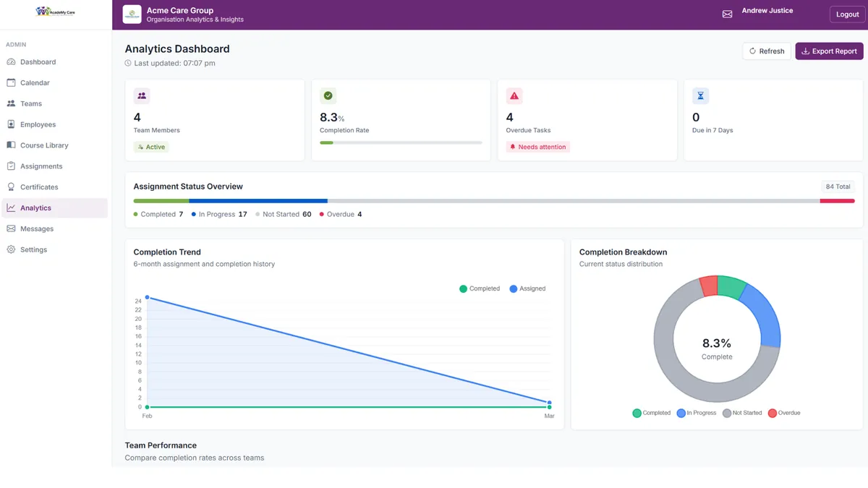The height and width of the screenshot is (488, 868).
Task: Click the In Progress 17 label
Action: (219, 215)
